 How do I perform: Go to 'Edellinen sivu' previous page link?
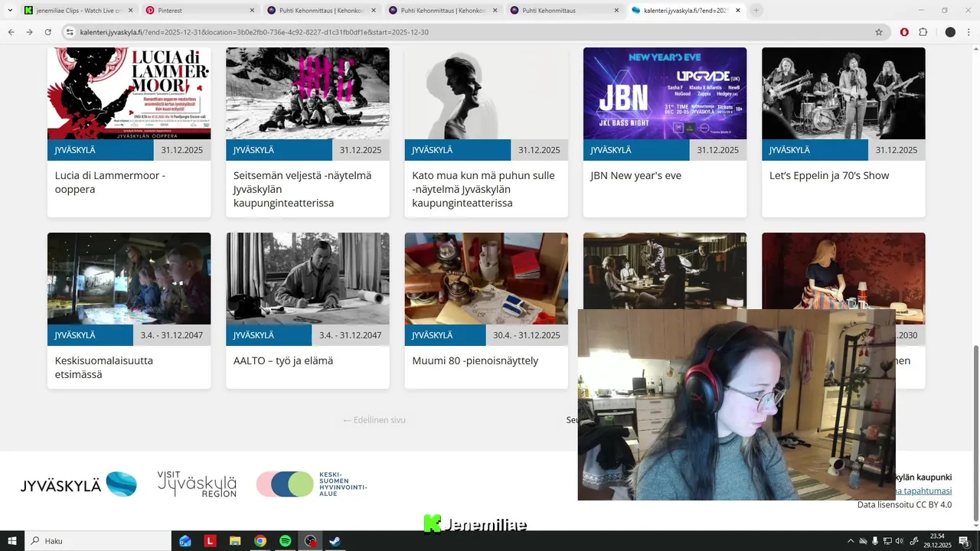tap(374, 419)
